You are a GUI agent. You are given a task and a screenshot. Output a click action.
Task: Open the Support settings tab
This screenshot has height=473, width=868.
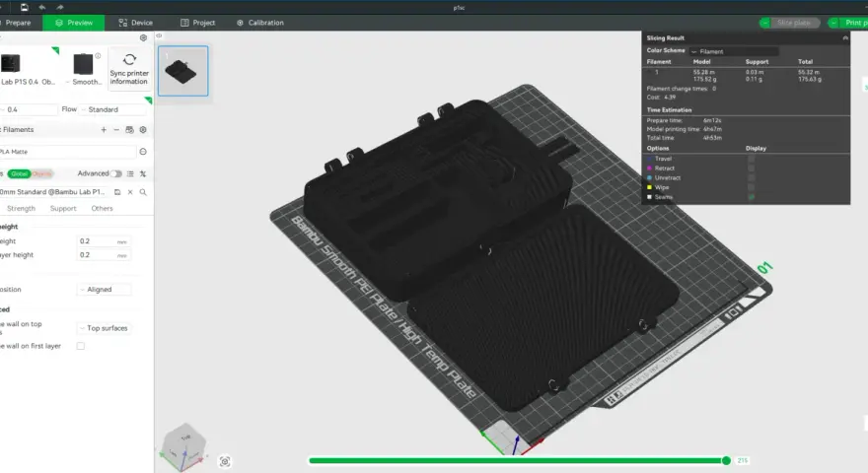tap(63, 209)
